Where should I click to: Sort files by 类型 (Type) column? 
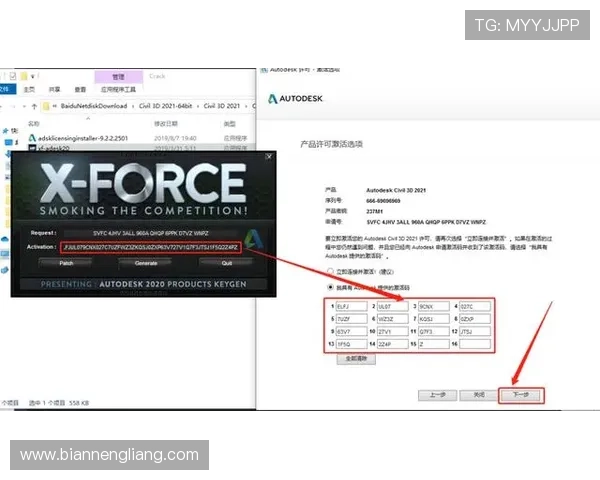point(230,124)
